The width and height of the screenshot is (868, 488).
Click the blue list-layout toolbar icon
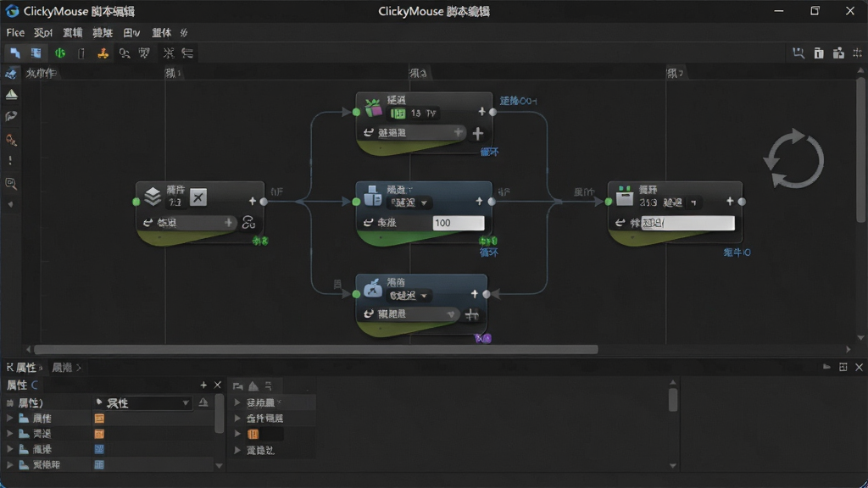point(36,53)
